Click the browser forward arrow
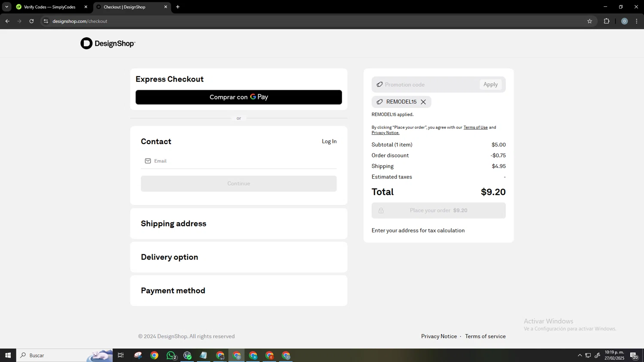The width and height of the screenshot is (644, 362). coord(19,21)
